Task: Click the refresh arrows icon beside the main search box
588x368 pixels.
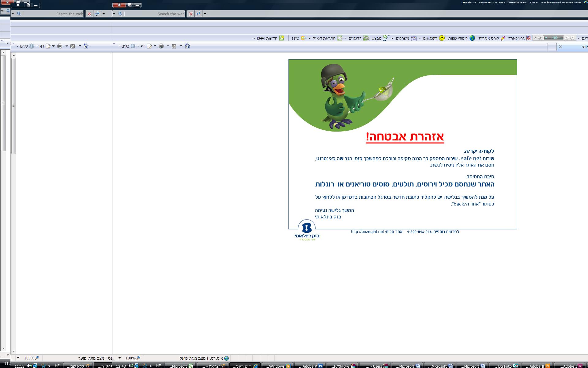Action: [198, 14]
